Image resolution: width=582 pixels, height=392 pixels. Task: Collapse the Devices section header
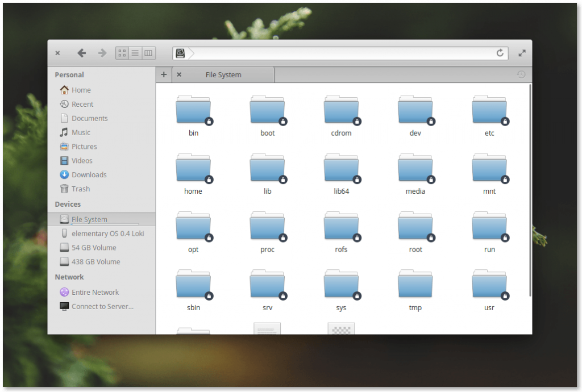[x=68, y=205]
